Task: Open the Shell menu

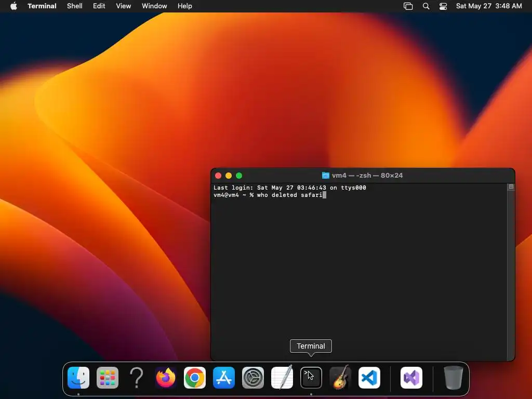Action: pos(75,6)
